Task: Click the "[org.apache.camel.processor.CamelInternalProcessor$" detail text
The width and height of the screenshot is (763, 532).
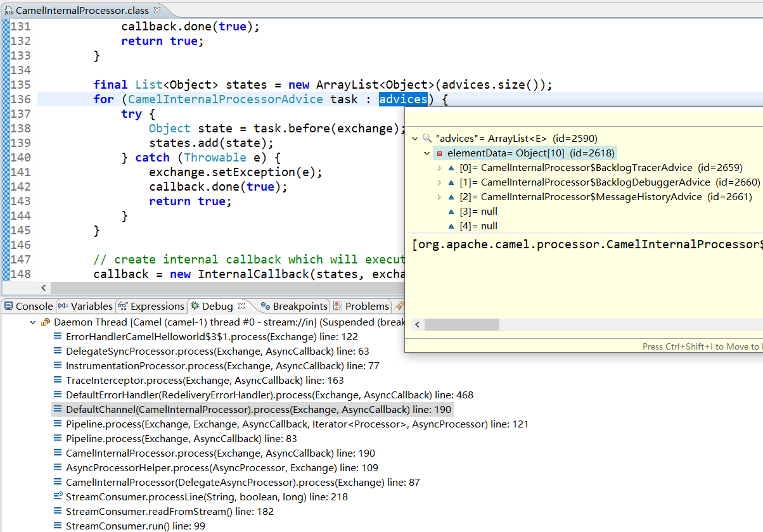Action: [587, 244]
